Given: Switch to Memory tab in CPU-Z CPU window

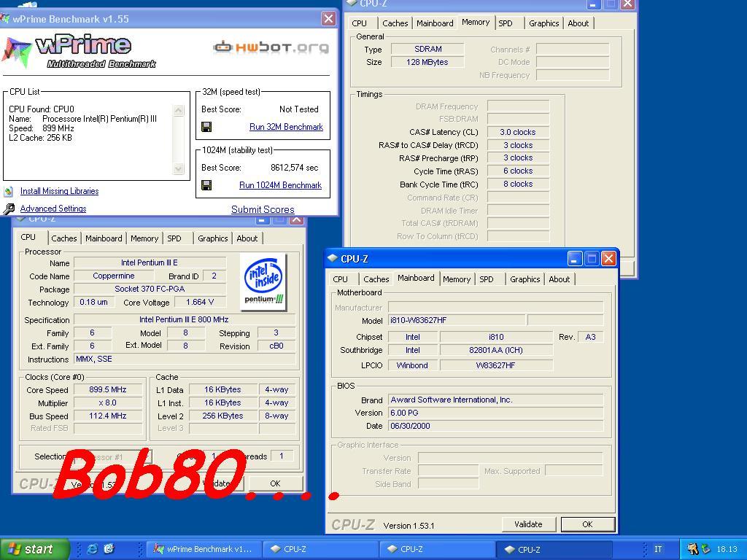Looking at the screenshot, I should point(144,238).
